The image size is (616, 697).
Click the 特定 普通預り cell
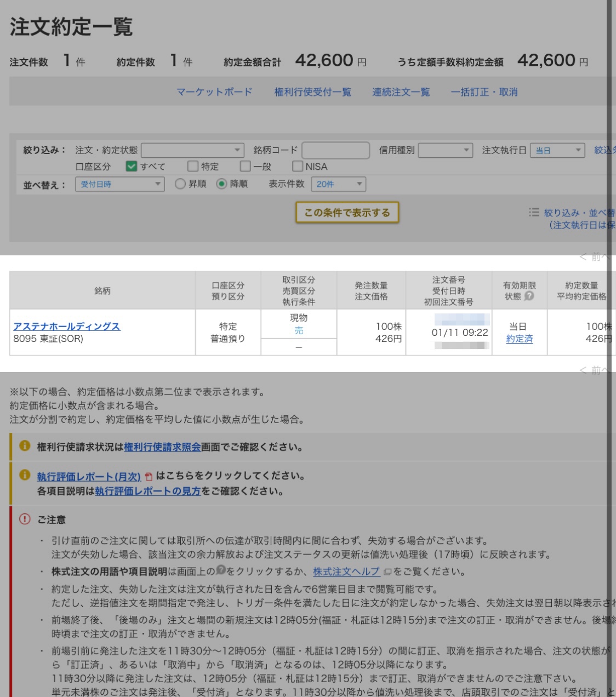(x=228, y=333)
